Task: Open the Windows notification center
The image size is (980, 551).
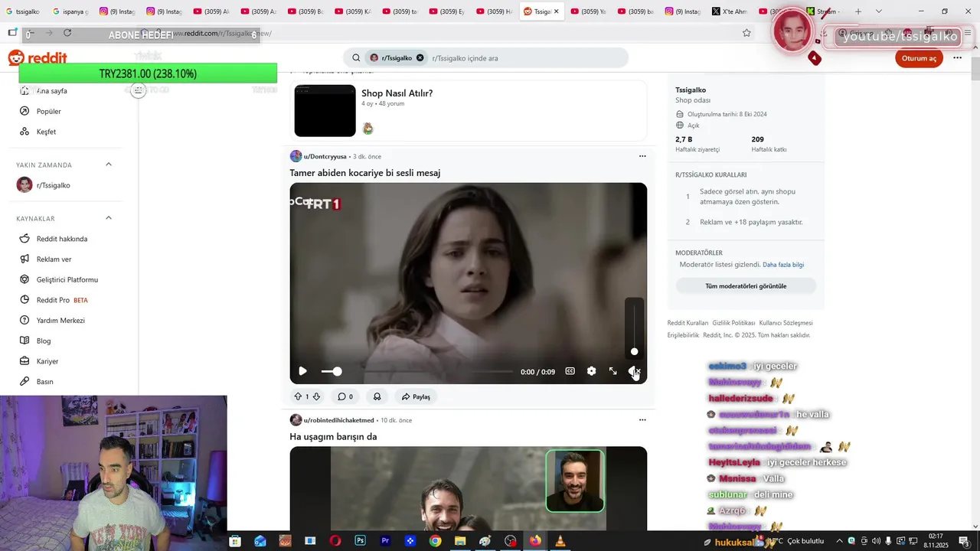Action: 965,541
